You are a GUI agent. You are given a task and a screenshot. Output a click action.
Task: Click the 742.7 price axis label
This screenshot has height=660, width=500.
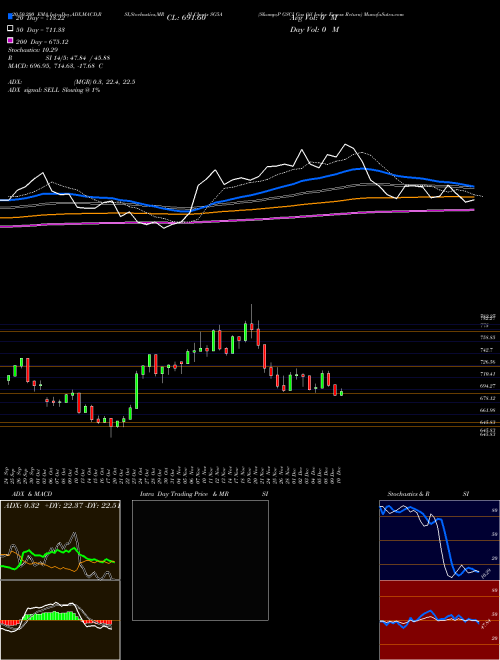coord(487,350)
